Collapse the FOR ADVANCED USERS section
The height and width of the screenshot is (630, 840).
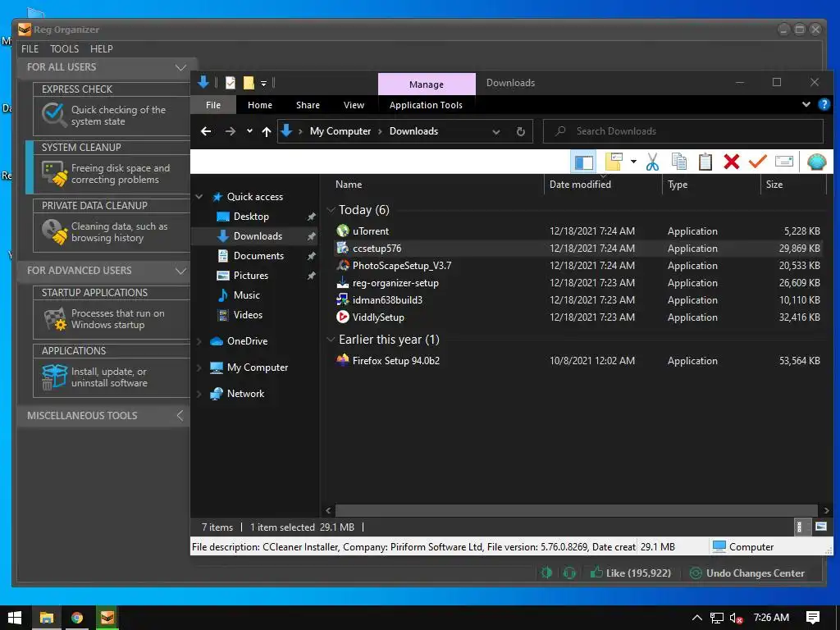click(180, 271)
